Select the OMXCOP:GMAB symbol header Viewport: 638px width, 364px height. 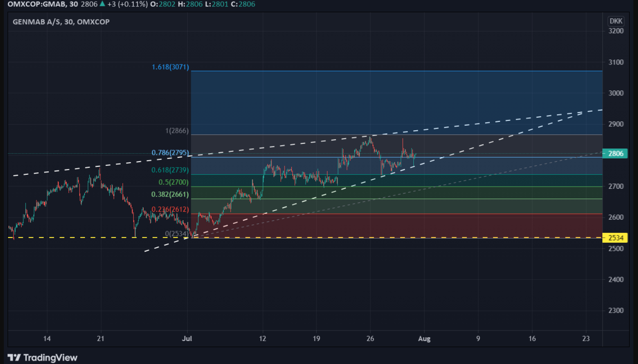click(37, 4)
